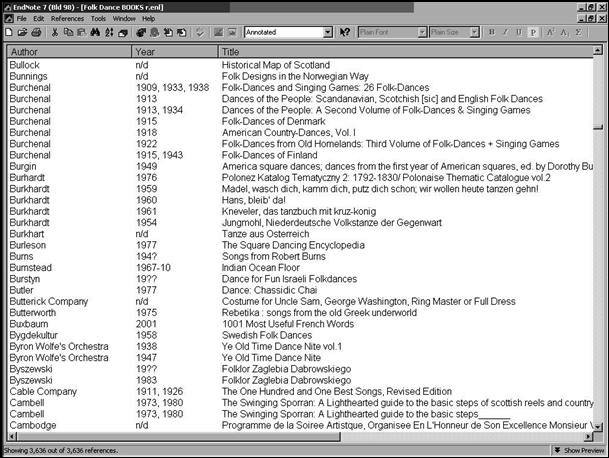Screen dimensions: 609x458
Task: Click the Sort References A-Z icon
Action: [109, 32]
